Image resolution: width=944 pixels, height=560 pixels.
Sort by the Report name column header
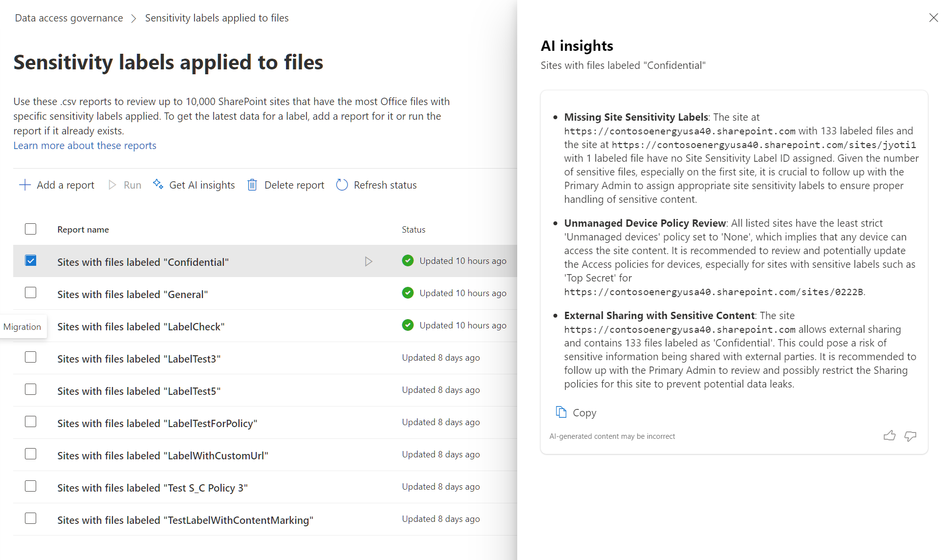click(83, 230)
